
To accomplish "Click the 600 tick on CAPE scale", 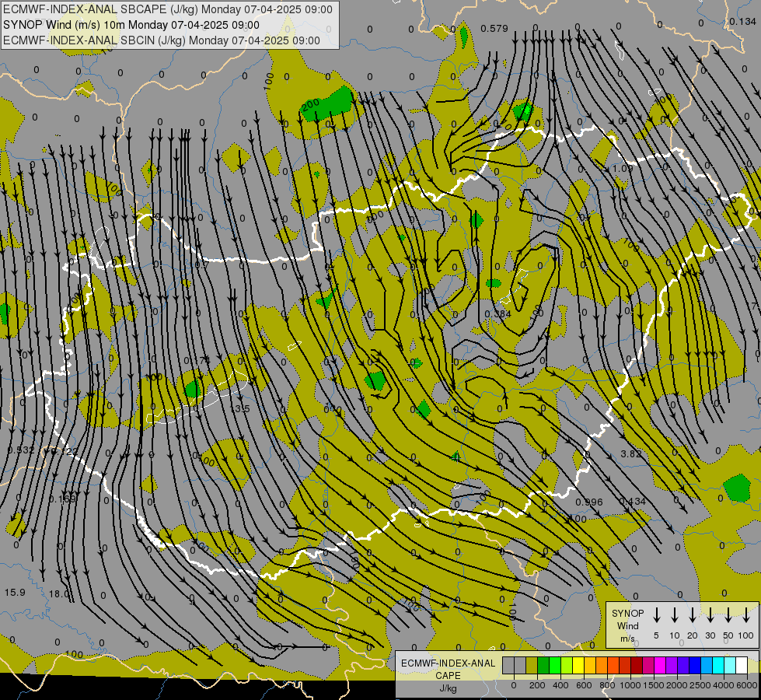I will click(584, 685).
